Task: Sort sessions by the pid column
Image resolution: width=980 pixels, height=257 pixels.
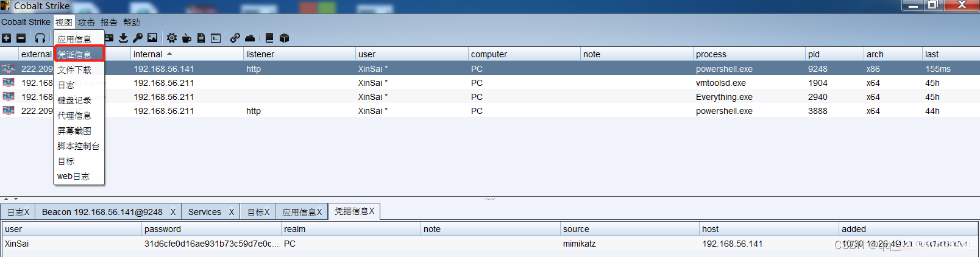Action: point(834,54)
